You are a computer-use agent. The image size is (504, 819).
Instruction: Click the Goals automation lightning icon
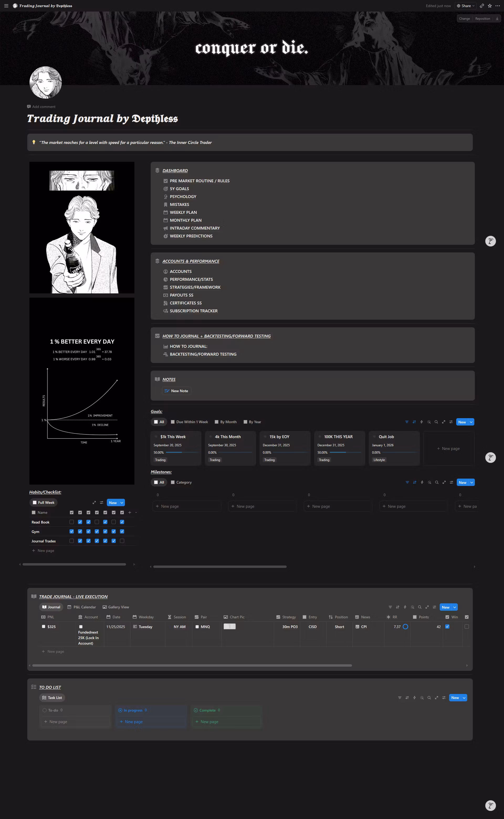421,422
